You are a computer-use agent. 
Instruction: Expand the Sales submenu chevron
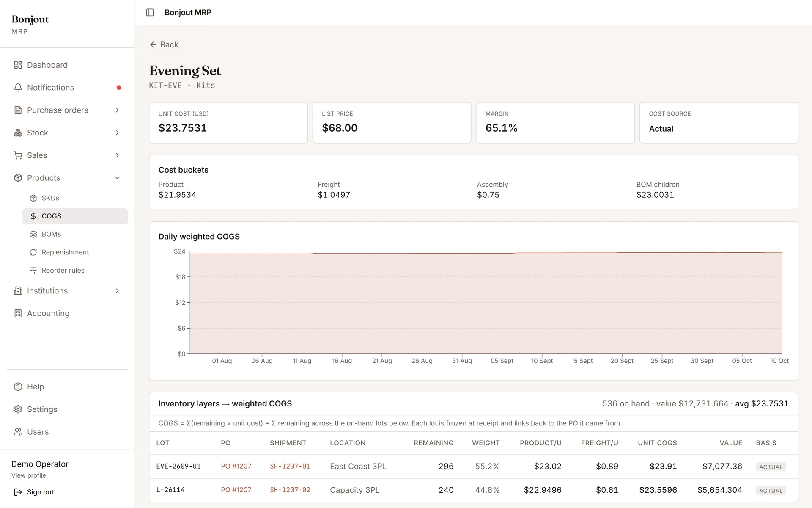[x=117, y=155]
